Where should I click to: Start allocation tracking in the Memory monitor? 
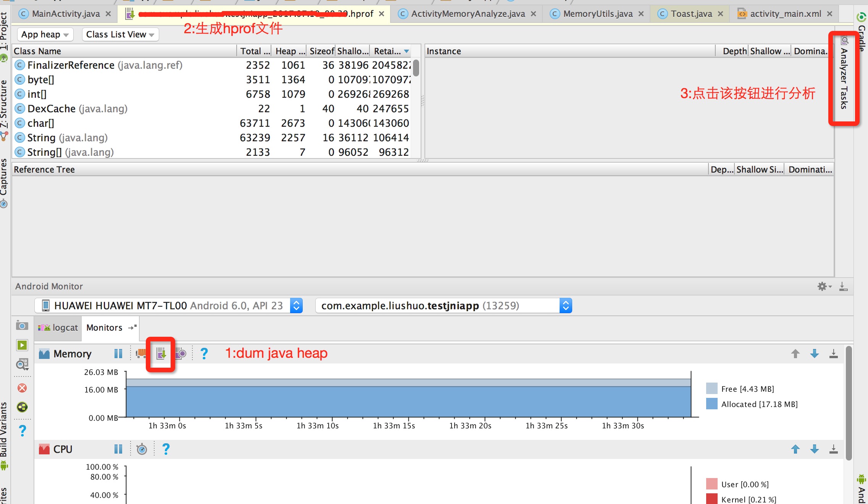click(x=181, y=354)
